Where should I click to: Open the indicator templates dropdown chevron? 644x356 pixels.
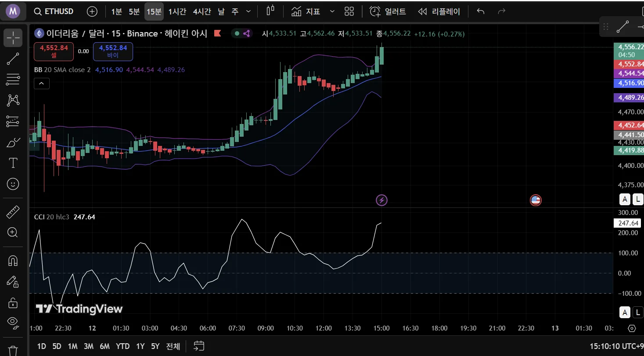(332, 11)
